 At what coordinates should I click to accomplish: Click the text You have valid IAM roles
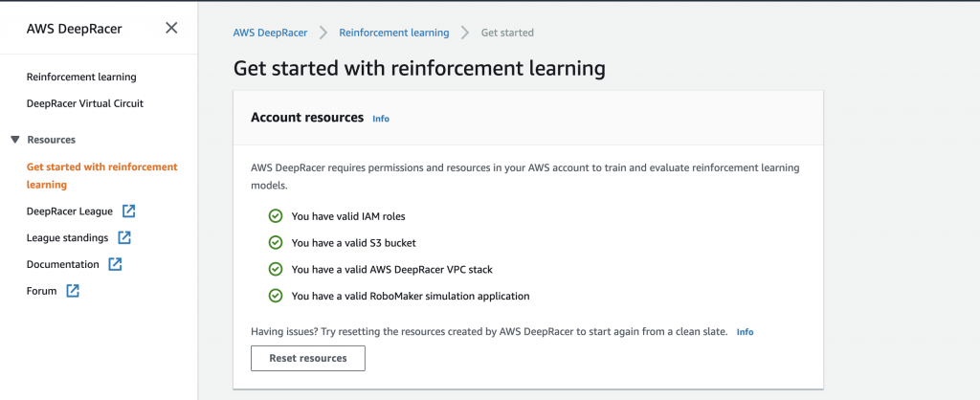click(x=348, y=216)
